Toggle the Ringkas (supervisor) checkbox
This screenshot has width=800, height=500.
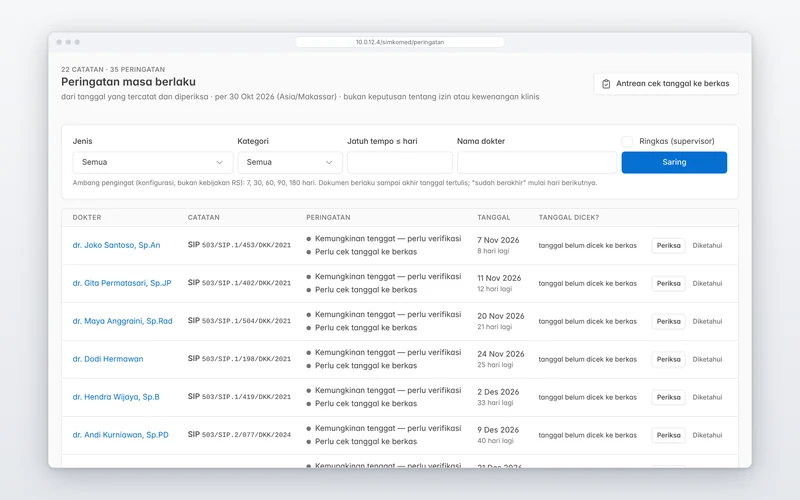627,141
